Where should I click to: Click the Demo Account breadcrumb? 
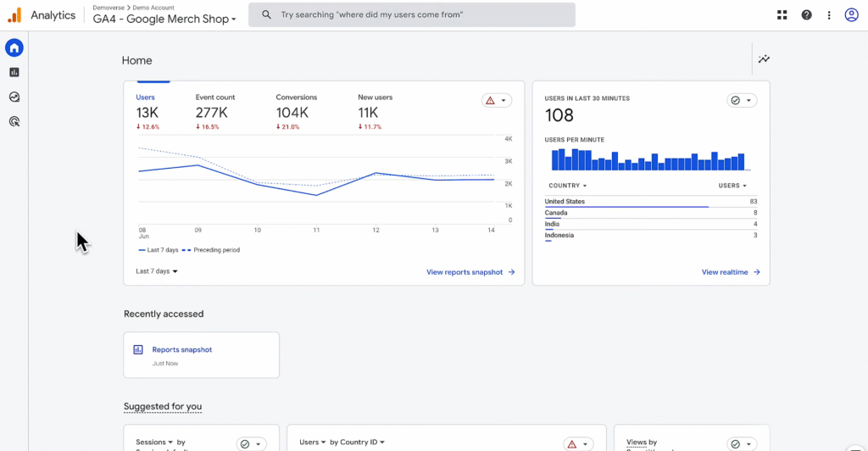(153, 8)
